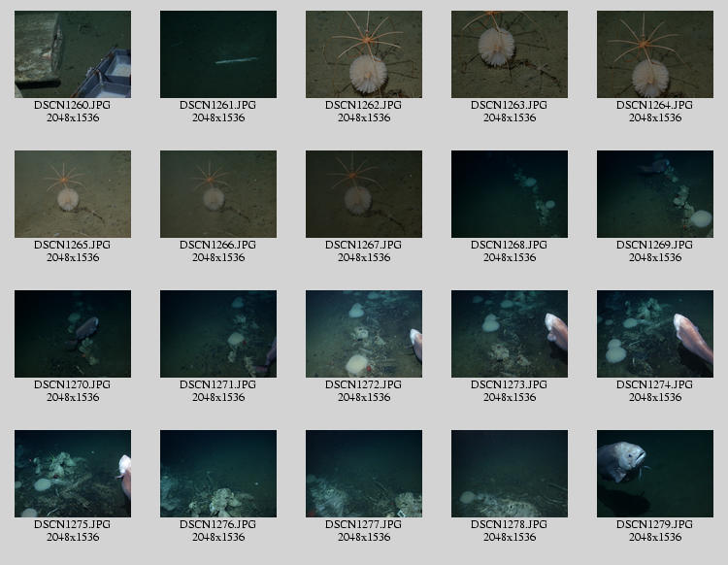Select thumbnail DSCN1267.JPG

tap(364, 194)
